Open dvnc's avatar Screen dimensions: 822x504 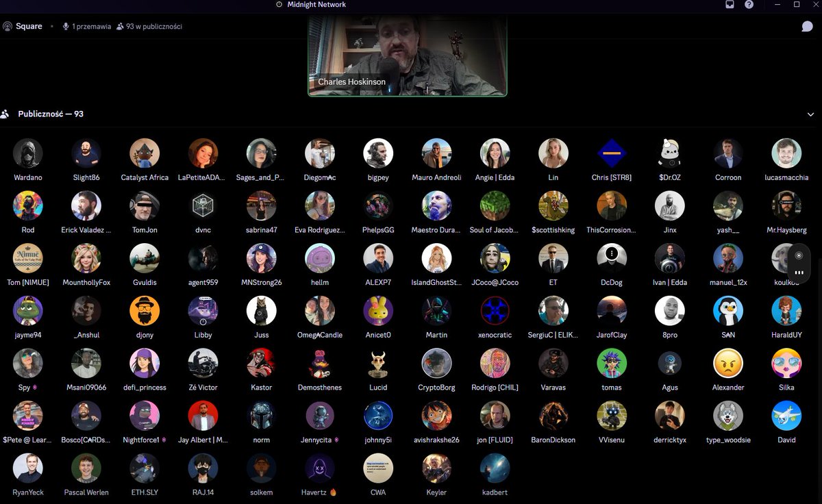click(203, 205)
